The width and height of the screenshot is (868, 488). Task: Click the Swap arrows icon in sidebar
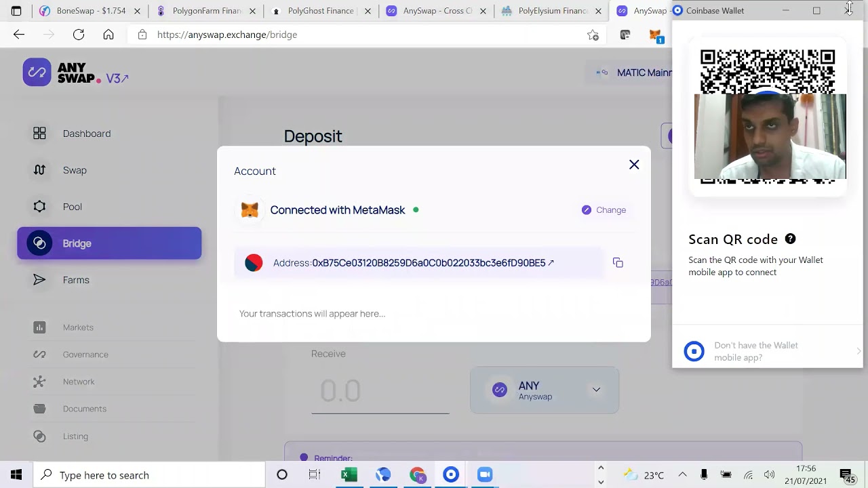[x=39, y=170]
